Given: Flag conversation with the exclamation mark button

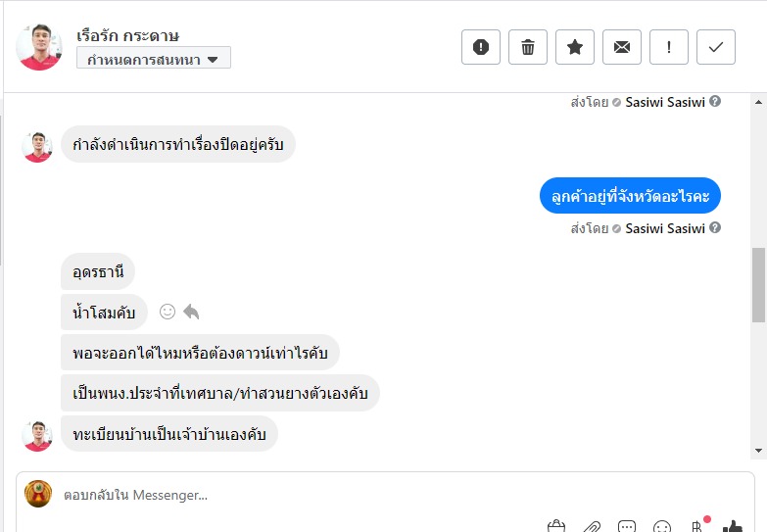Looking at the screenshot, I should click(669, 47).
